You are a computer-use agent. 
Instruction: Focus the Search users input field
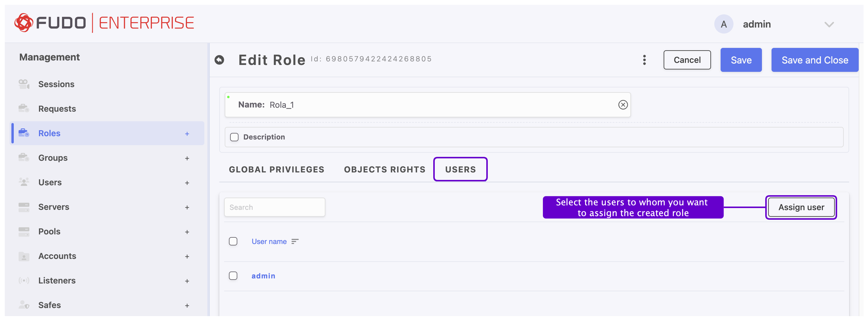click(275, 207)
